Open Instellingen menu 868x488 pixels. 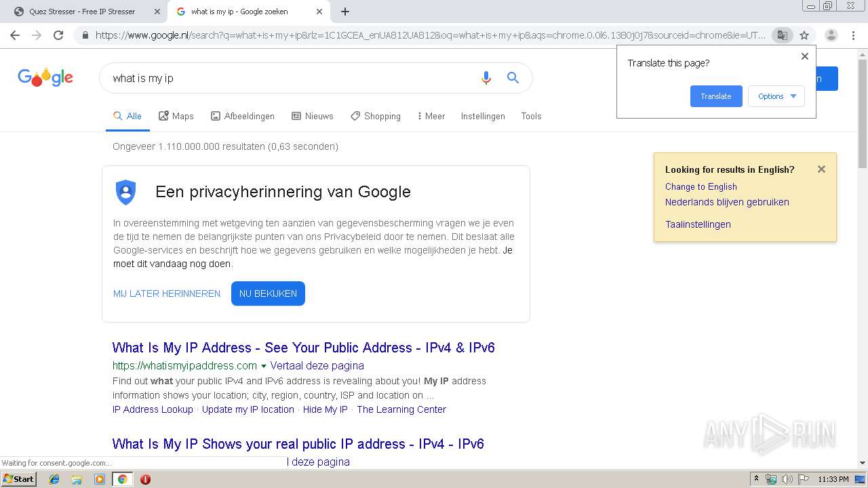coord(483,116)
